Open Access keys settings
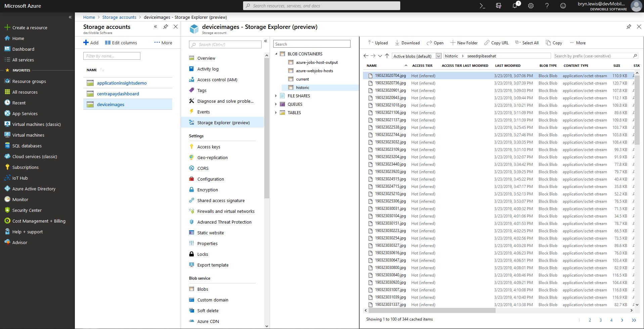Viewport: 644px width, 329px height. pyautogui.click(x=209, y=147)
